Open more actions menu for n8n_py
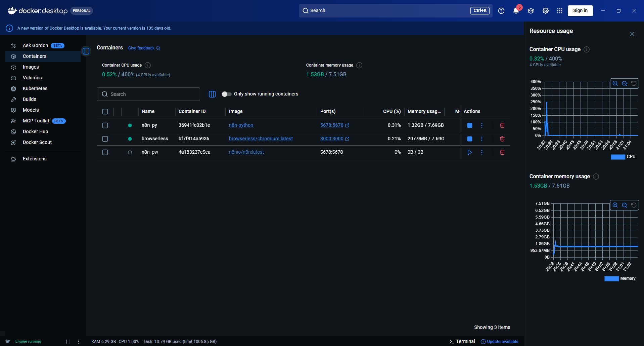Viewport: 644px width, 346px height. point(482,125)
